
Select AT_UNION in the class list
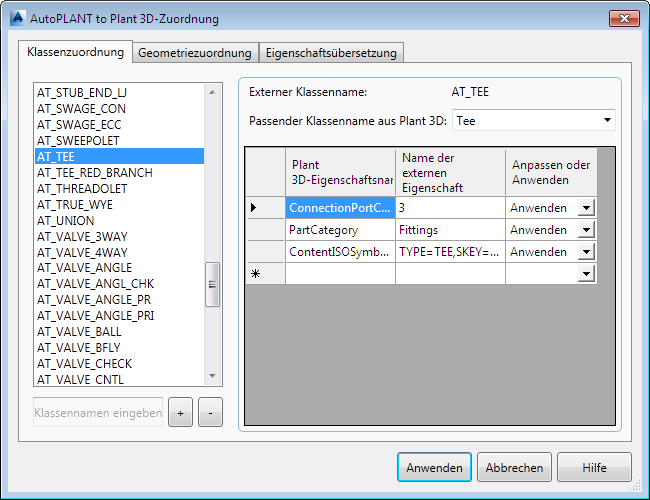coord(119,220)
